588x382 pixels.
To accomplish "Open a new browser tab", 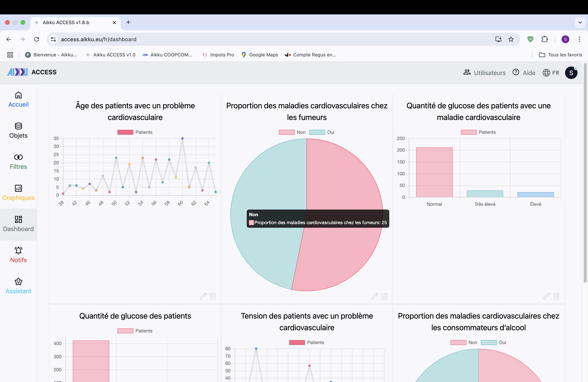I will [x=128, y=23].
